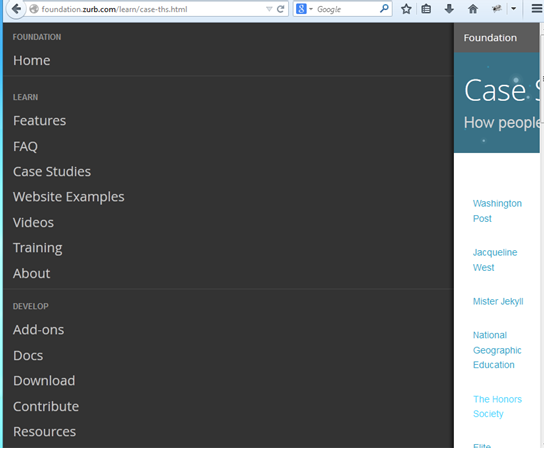The height and width of the screenshot is (449, 545).
Task: Select FAQ in the side menu
Action: [x=25, y=146]
